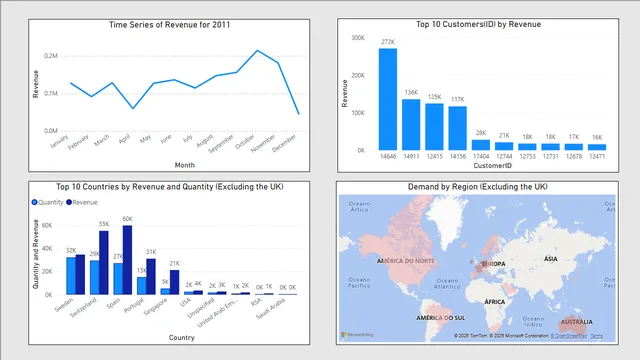
Task: Select the bar for customer 14646
Action: (388, 99)
